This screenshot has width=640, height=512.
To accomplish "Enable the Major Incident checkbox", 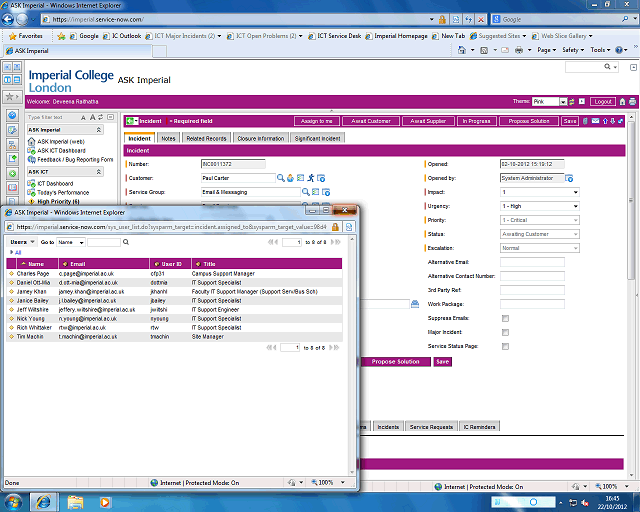I will (505, 331).
